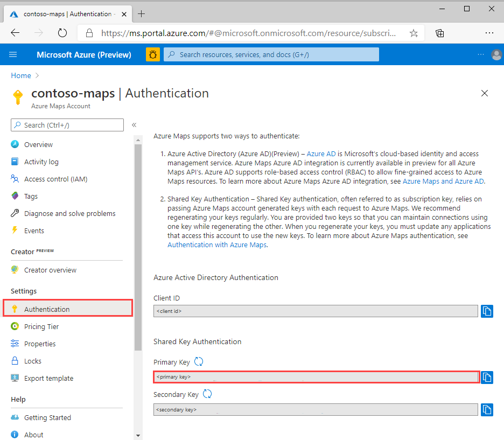This screenshot has width=504, height=440.
Task: Go back in the browser
Action: tap(15, 33)
